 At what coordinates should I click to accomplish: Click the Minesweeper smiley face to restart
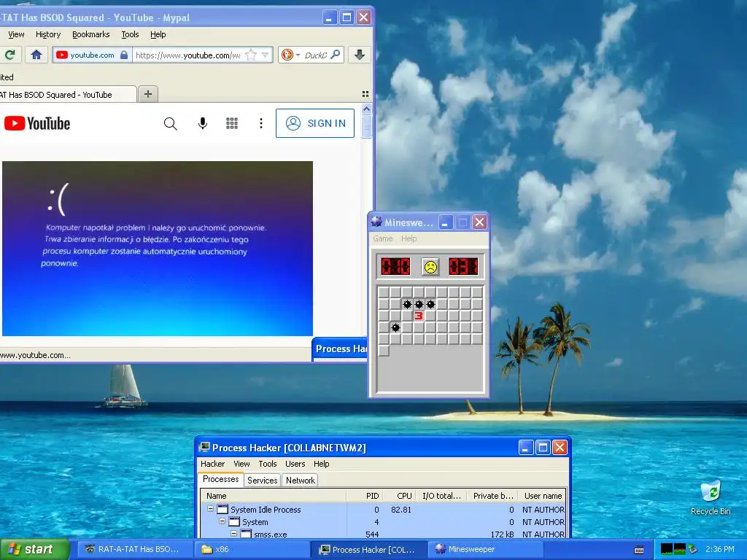[x=430, y=267]
